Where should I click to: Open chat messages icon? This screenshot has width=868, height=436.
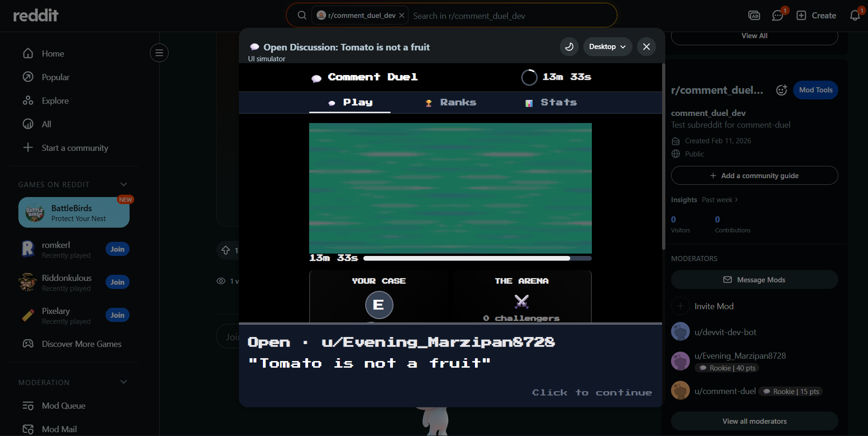pos(778,16)
